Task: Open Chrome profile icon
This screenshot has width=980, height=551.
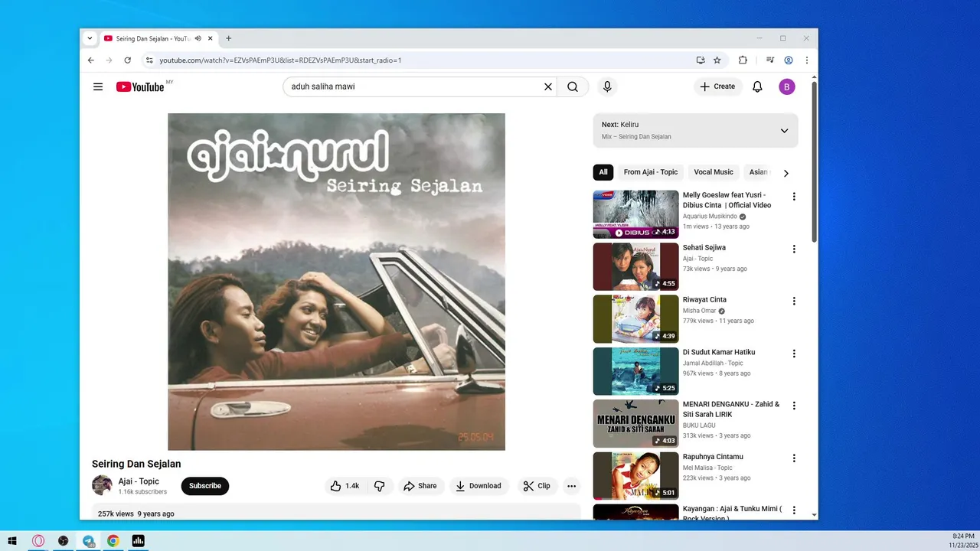Action: (x=789, y=60)
